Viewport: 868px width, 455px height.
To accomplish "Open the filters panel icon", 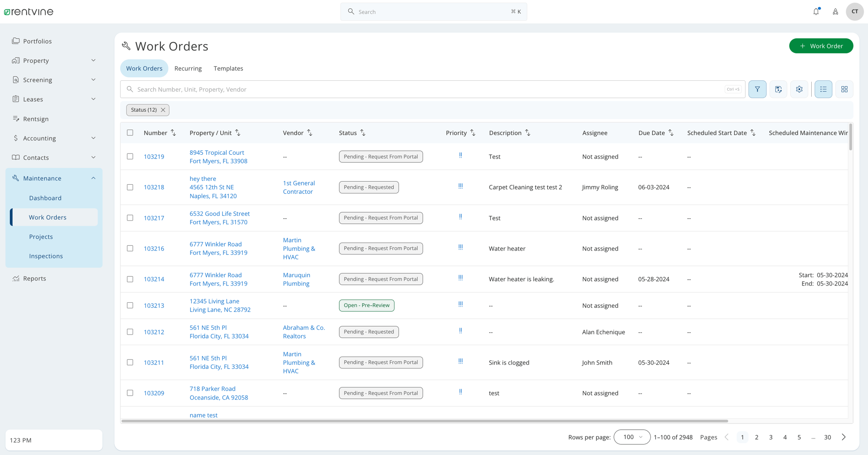I will pos(757,89).
